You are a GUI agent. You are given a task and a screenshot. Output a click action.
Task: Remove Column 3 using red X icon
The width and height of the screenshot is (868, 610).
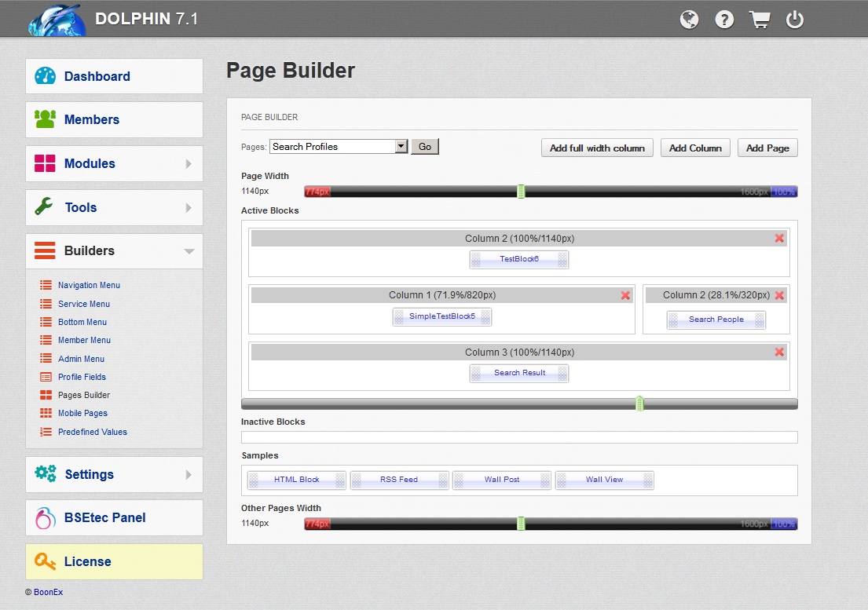779,352
